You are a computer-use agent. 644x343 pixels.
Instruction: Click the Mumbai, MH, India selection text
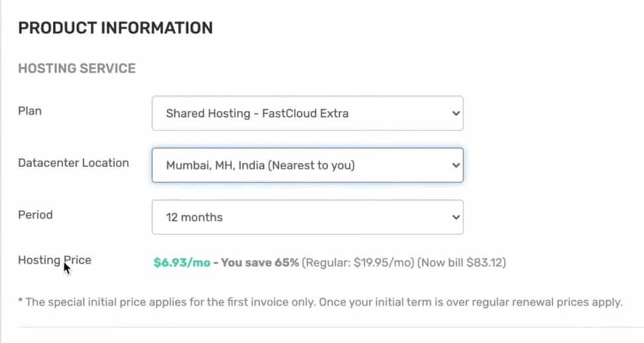pos(215,166)
